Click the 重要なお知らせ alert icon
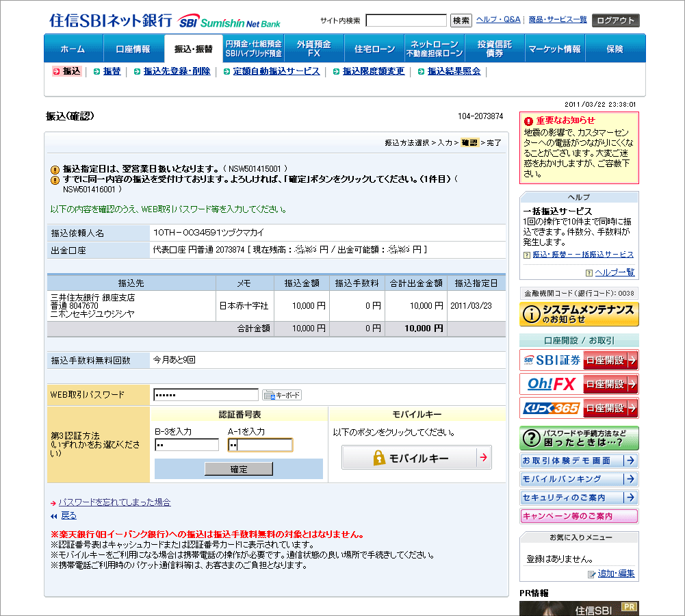 click(x=528, y=121)
